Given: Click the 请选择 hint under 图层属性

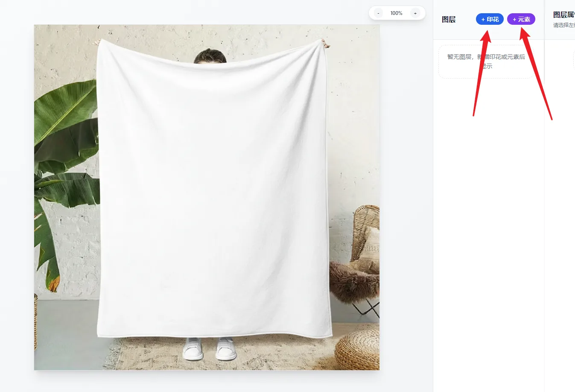Looking at the screenshot, I should tap(563, 25).
